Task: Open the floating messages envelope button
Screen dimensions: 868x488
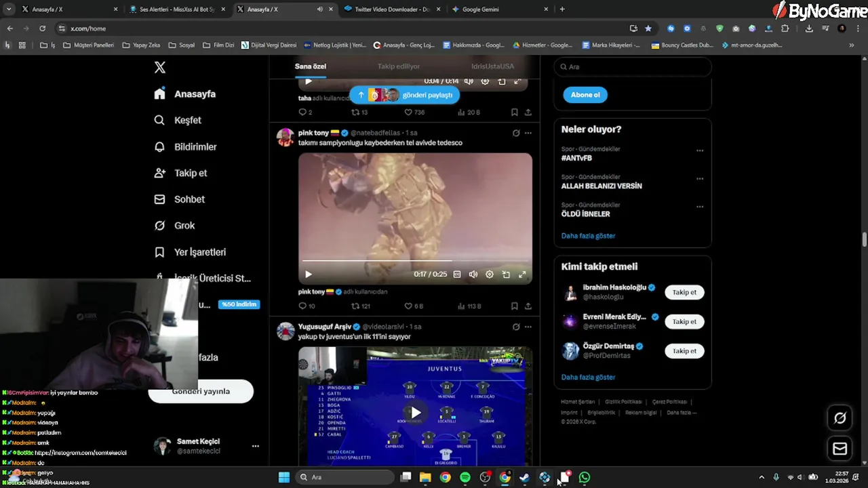Action: click(840, 449)
